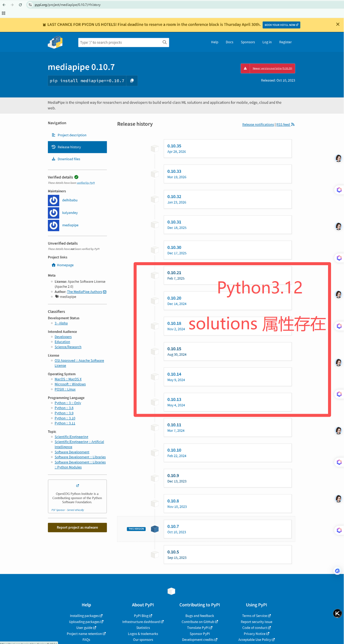Open maintainer kalyandey avatar
The width and height of the screenshot is (344, 644).
pos(54,213)
